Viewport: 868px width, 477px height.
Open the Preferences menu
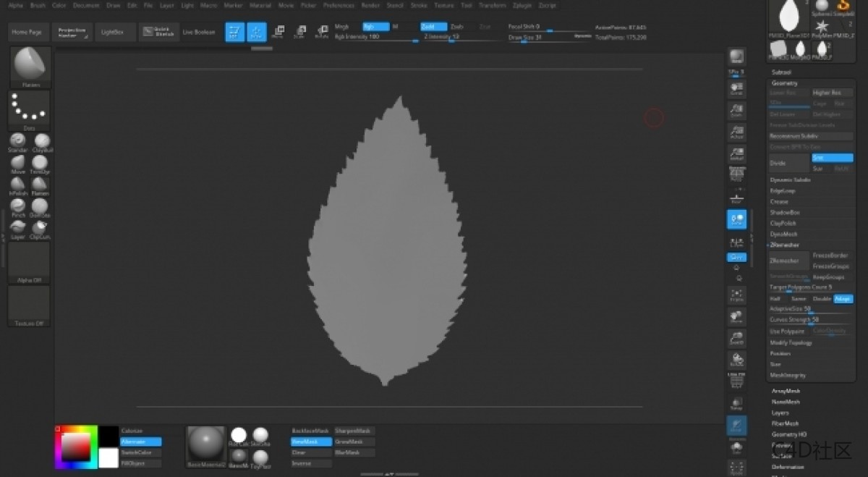point(339,5)
